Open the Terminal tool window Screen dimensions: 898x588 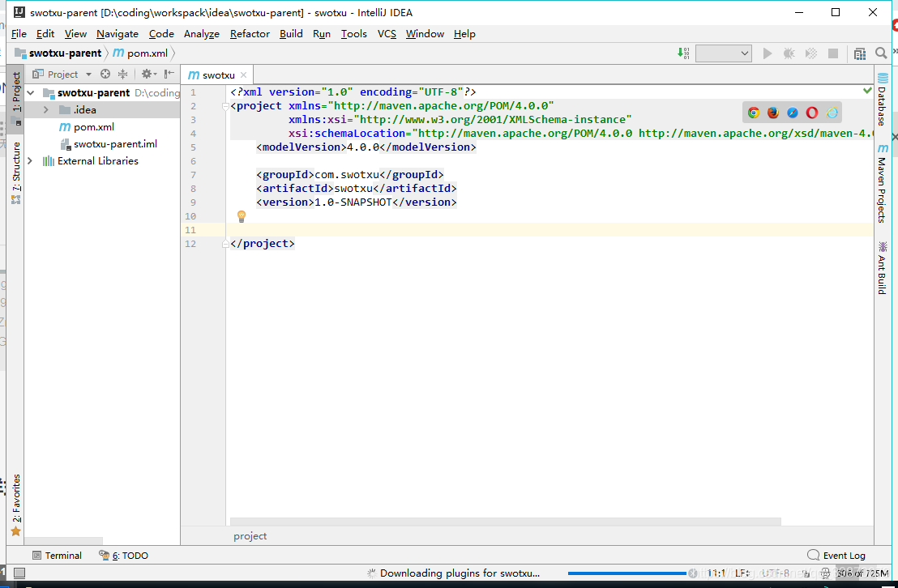(57, 556)
